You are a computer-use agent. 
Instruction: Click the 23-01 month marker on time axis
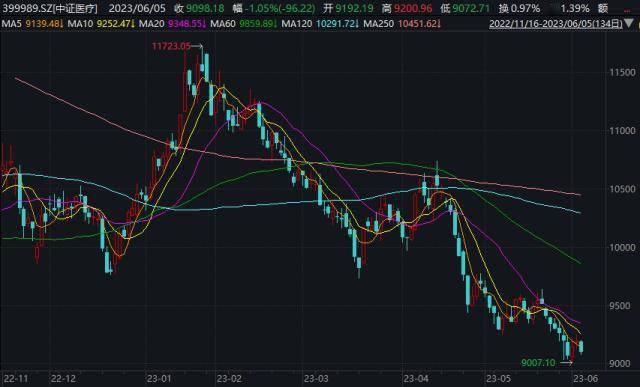click(159, 378)
